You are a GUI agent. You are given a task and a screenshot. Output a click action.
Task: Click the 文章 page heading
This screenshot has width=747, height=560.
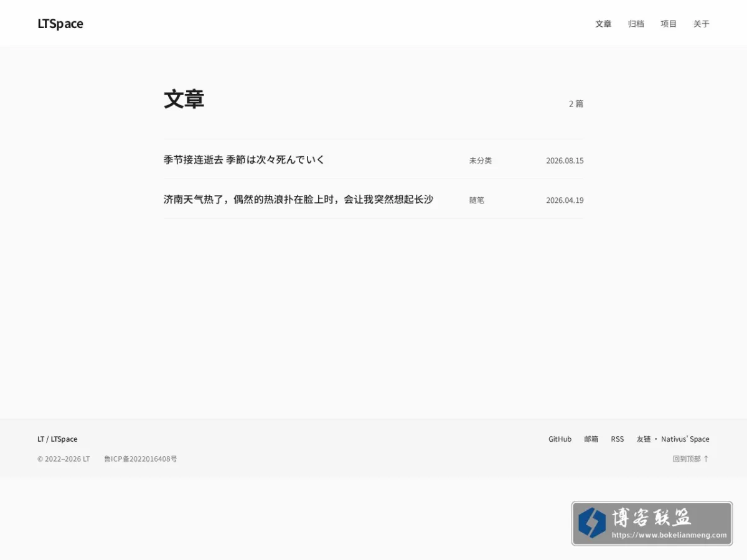click(184, 99)
